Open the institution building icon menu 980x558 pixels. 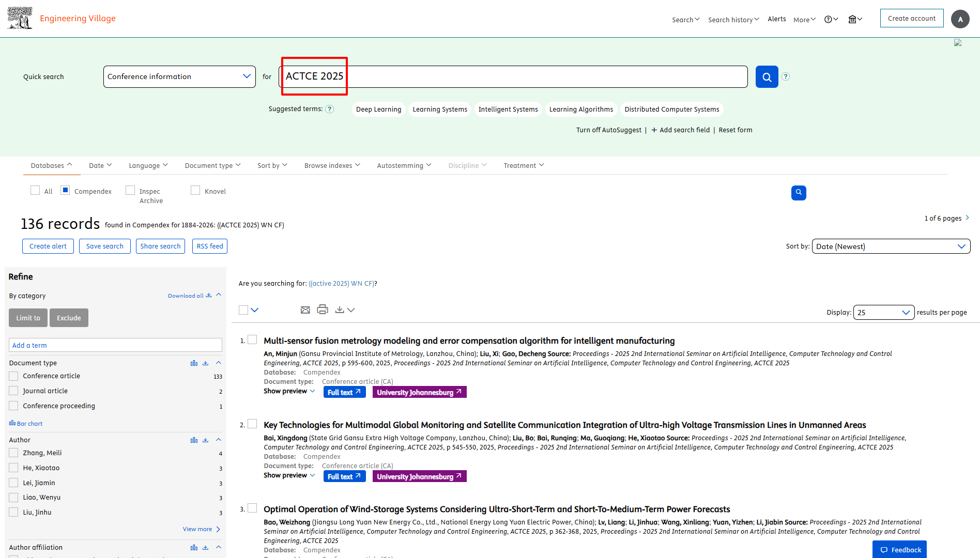pos(855,20)
